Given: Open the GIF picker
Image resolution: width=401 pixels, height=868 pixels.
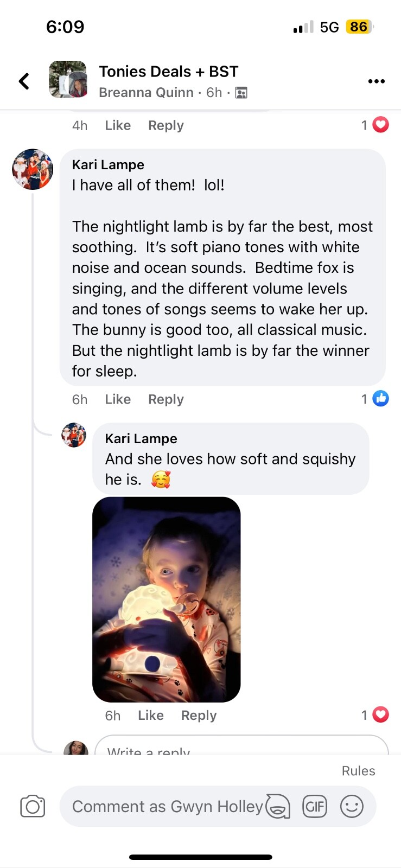Looking at the screenshot, I should coord(315,806).
